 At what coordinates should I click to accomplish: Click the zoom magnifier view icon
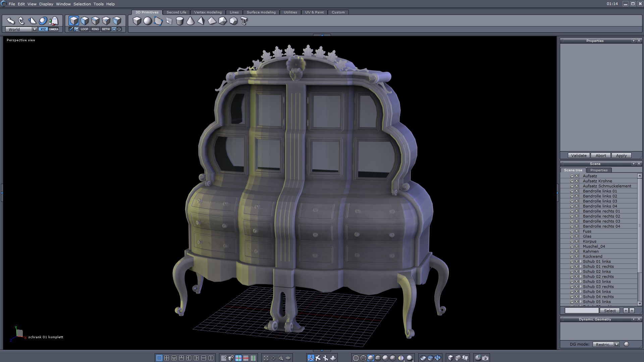pos(281,358)
